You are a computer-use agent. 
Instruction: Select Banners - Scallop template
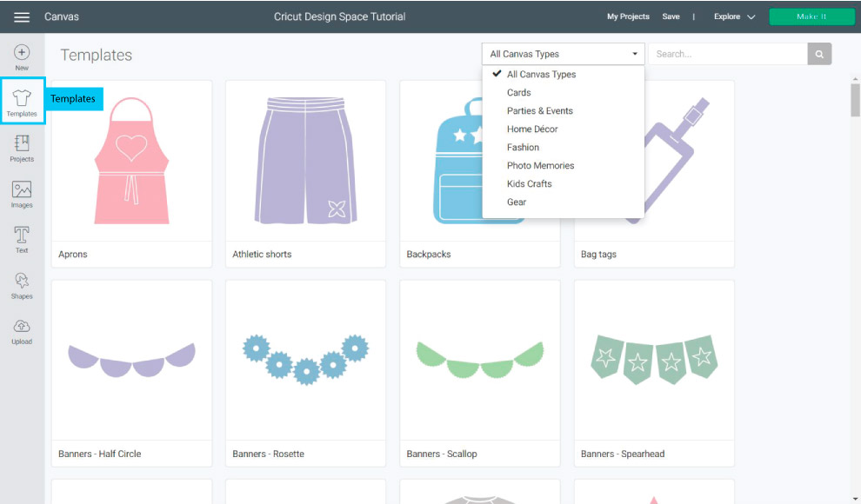[x=479, y=373]
